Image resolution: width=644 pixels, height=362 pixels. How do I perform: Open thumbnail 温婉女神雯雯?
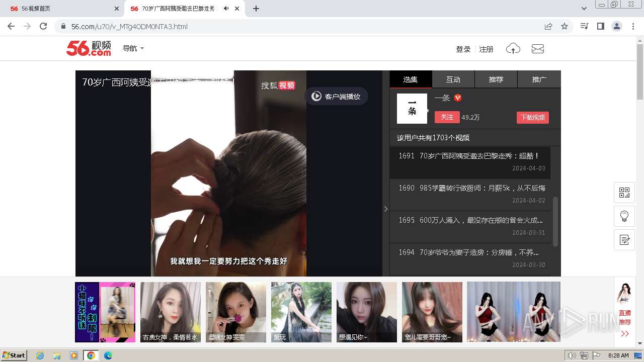pos(236,312)
